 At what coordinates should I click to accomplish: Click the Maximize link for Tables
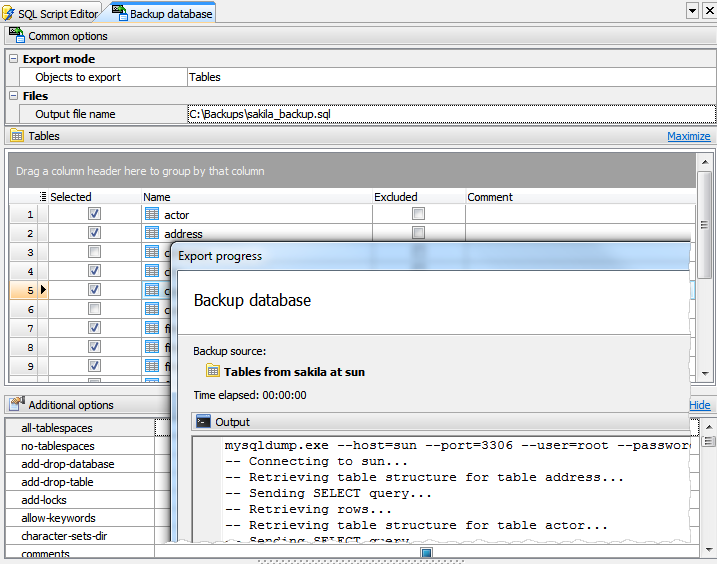[x=688, y=137]
